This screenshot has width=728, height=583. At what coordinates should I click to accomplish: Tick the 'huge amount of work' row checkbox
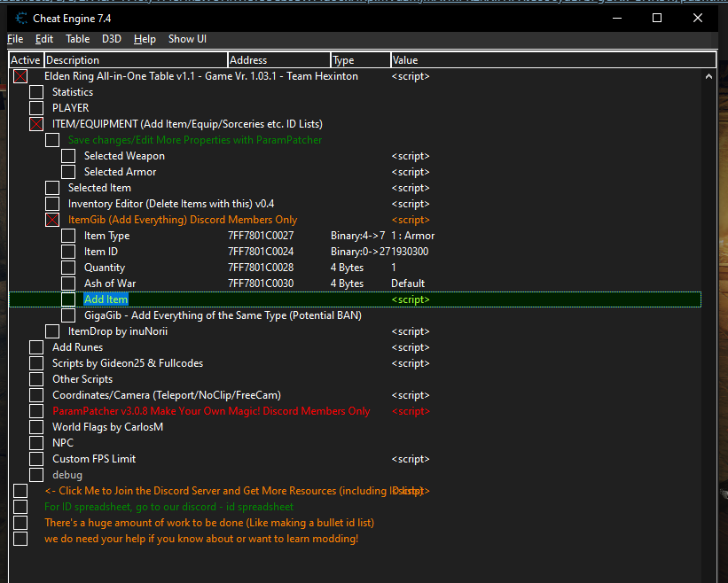20,523
